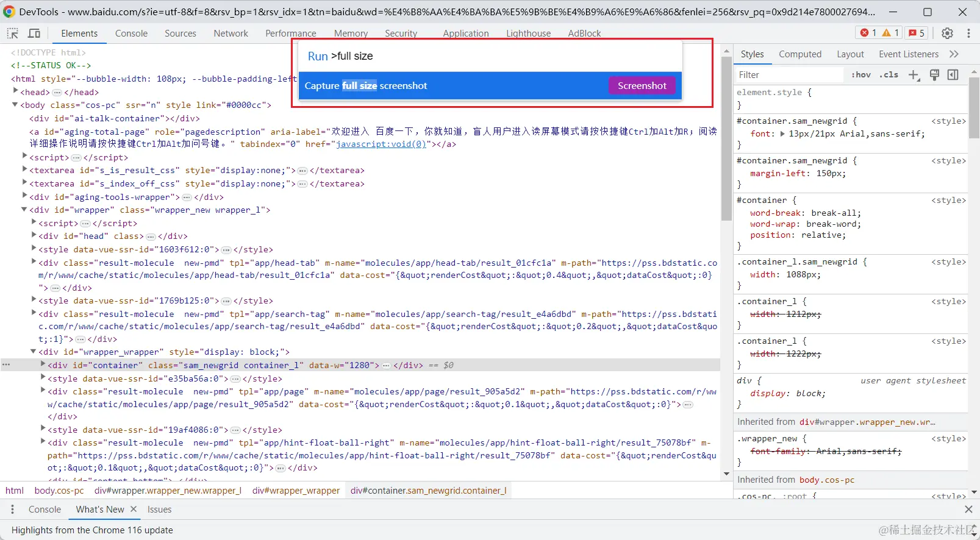Toggle the element classes .cls button
This screenshot has width=980, height=540.
890,75
